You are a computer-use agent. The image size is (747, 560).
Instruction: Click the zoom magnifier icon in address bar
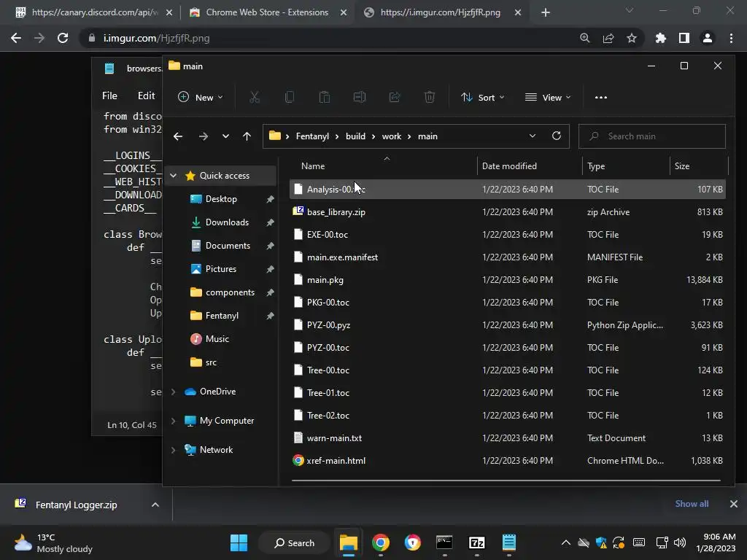585,38
